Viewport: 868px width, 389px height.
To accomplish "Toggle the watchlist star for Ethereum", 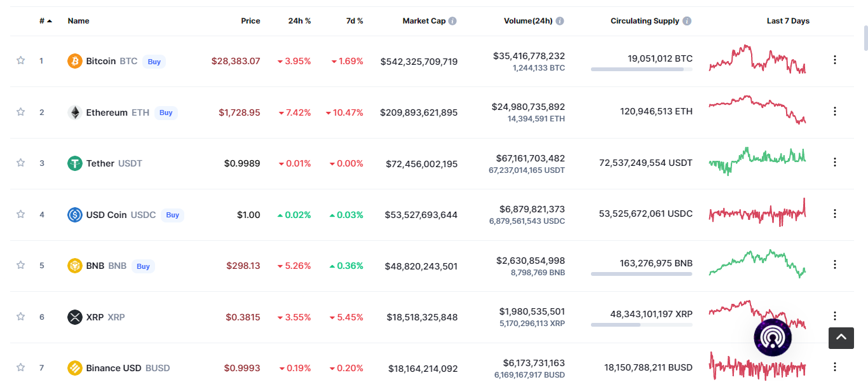I will pyautogui.click(x=20, y=112).
